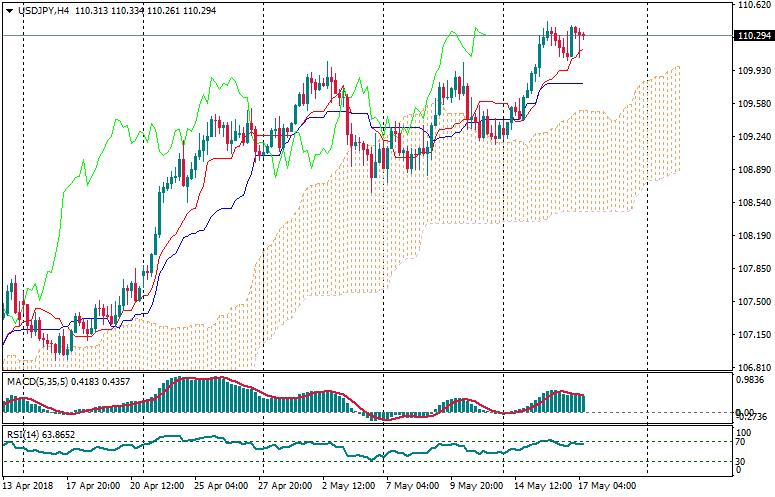Click the 17 May 04:00 time label
The height and width of the screenshot is (497, 775).
tap(606, 486)
